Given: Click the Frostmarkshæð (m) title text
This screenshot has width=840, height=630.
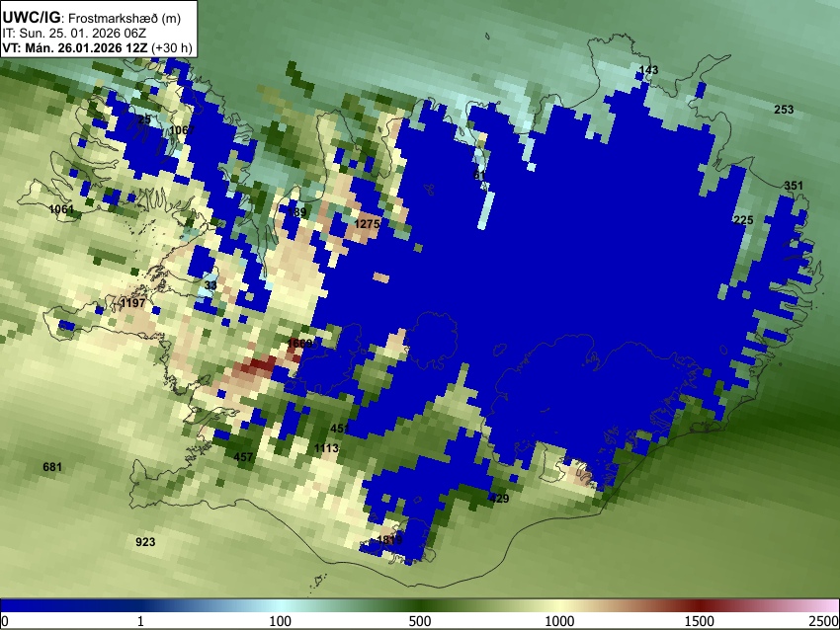Looking at the screenshot, I should [125, 18].
